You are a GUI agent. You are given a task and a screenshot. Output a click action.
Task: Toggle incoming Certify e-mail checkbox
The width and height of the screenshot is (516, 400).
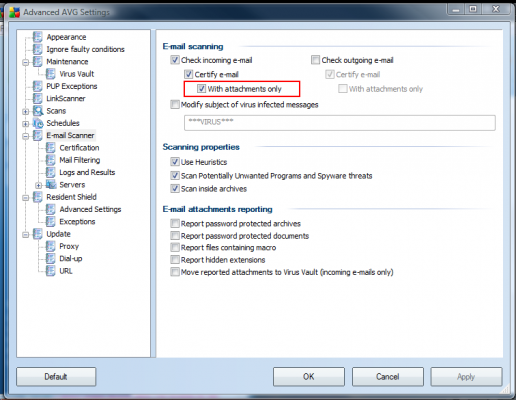click(x=189, y=74)
